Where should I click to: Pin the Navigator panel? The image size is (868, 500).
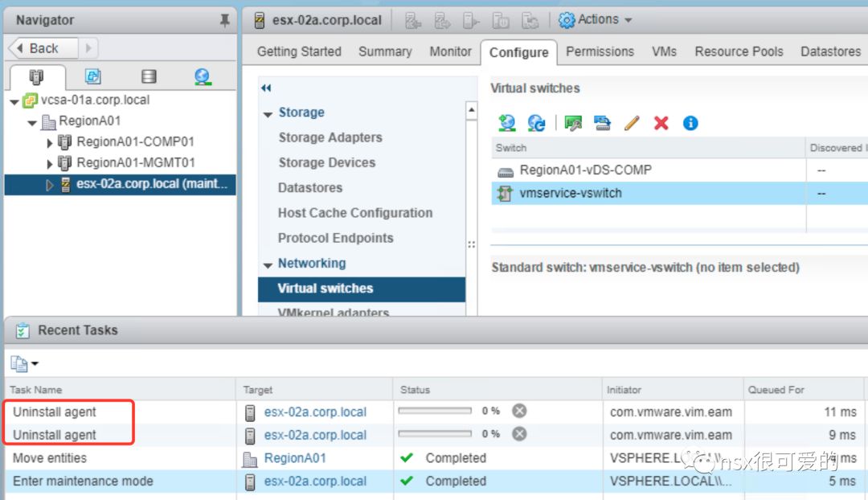click(x=224, y=20)
